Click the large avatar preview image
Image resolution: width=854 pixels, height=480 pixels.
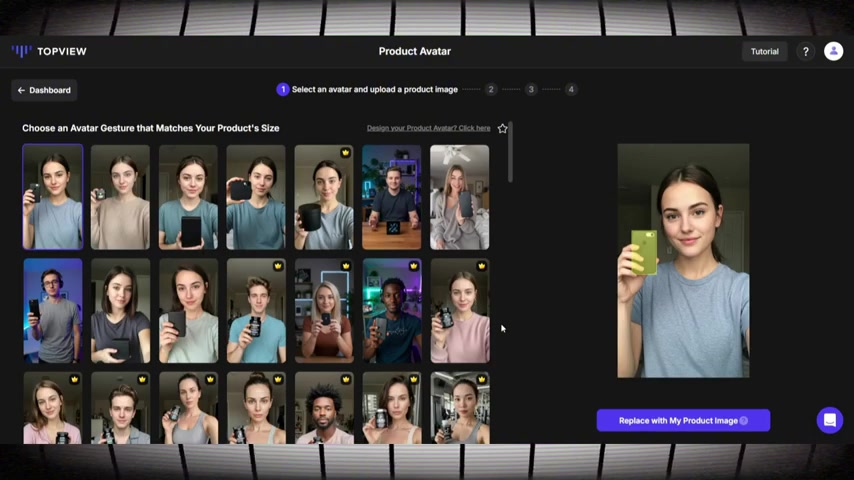[683, 260]
